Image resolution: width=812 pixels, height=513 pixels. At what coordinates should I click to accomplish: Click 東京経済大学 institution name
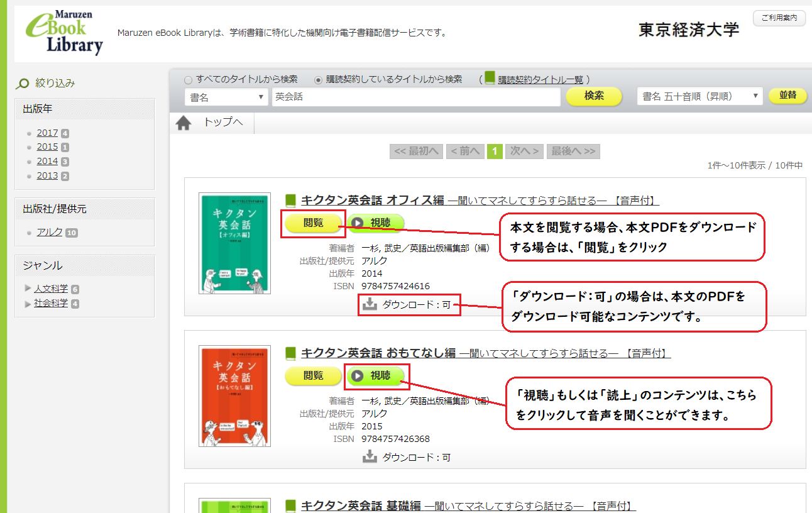point(689,30)
